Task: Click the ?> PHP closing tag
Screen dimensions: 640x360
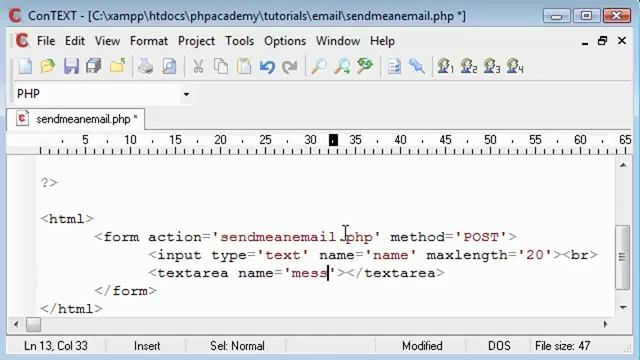Action: click(x=49, y=182)
